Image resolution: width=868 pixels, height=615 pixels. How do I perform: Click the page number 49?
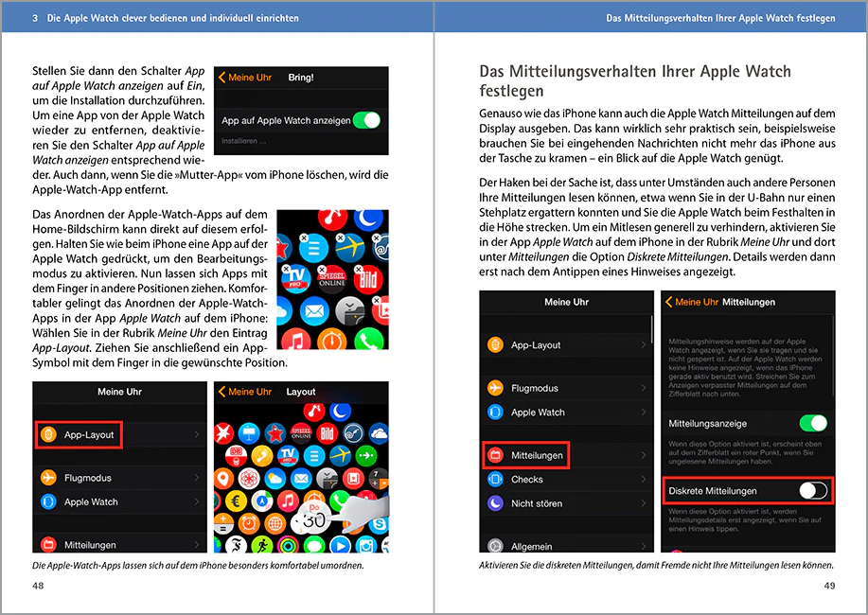(x=829, y=585)
